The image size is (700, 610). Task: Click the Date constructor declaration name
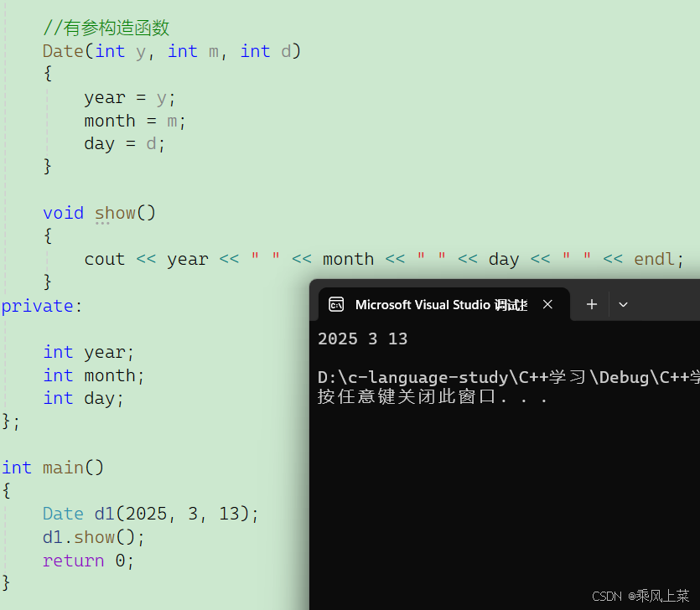tap(63, 51)
